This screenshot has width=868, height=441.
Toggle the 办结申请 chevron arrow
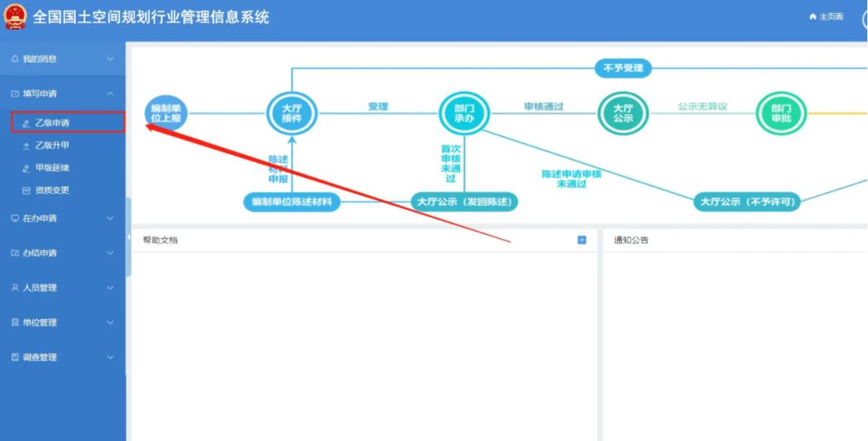[x=110, y=253]
